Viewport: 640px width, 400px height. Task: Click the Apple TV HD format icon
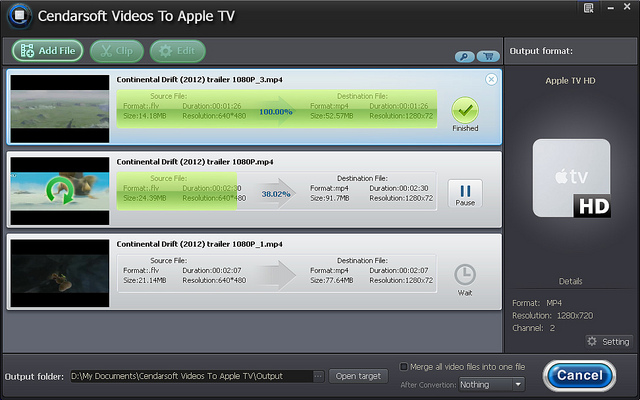pyautogui.click(x=571, y=178)
